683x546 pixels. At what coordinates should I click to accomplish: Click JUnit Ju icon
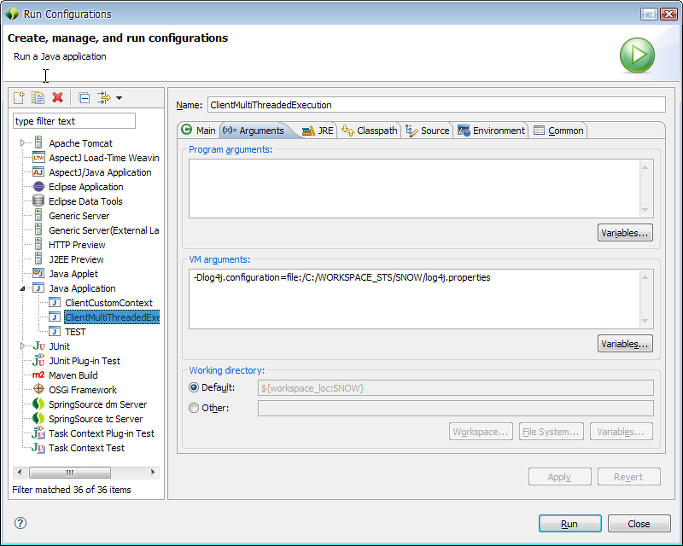click(39, 346)
